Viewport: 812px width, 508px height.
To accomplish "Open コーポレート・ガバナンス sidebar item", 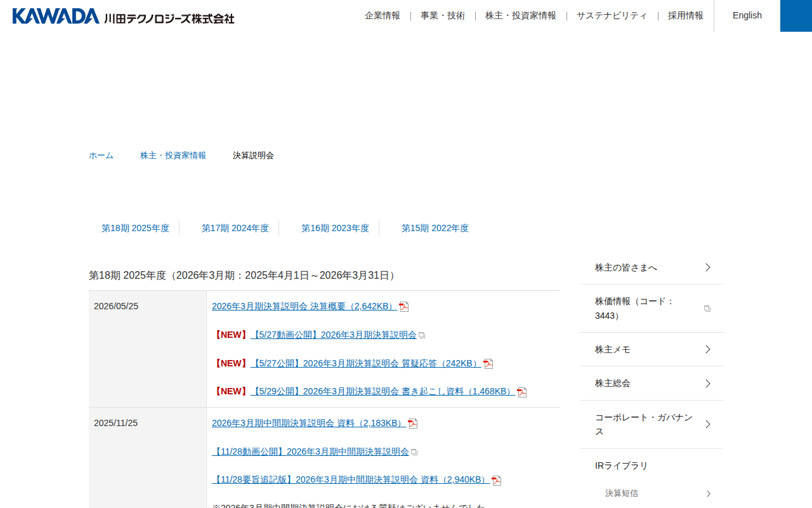I will click(x=652, y=425).
